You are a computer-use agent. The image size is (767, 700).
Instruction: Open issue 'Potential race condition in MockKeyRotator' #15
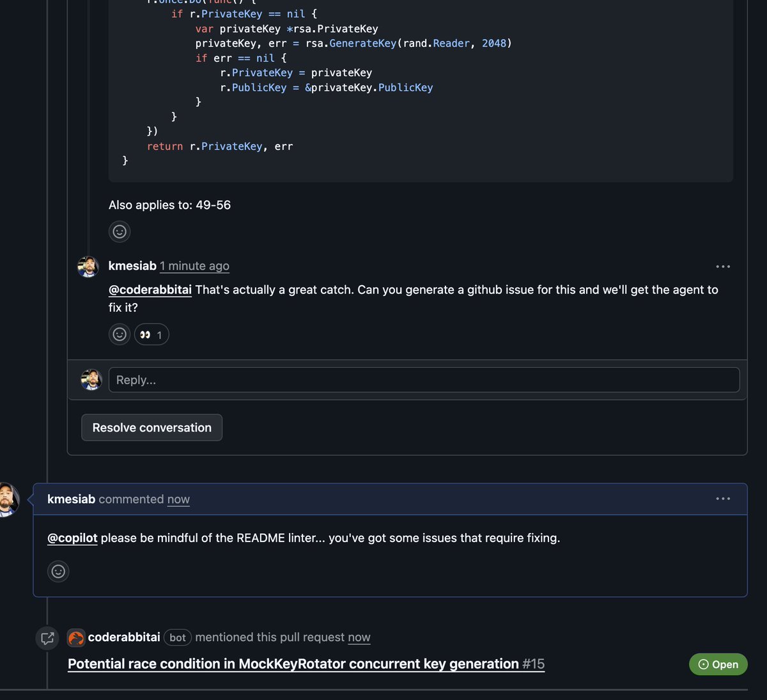pos(306,664)
